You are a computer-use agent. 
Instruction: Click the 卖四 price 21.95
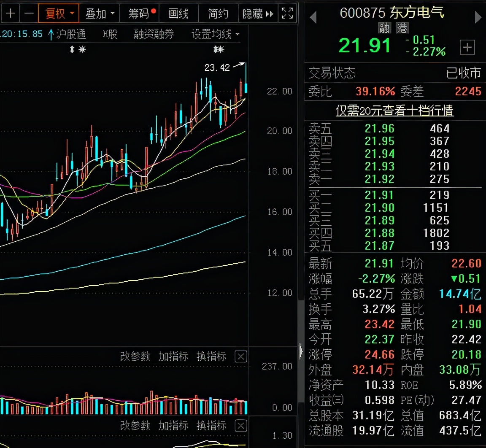pyautogui.click(x=379, y=141)
